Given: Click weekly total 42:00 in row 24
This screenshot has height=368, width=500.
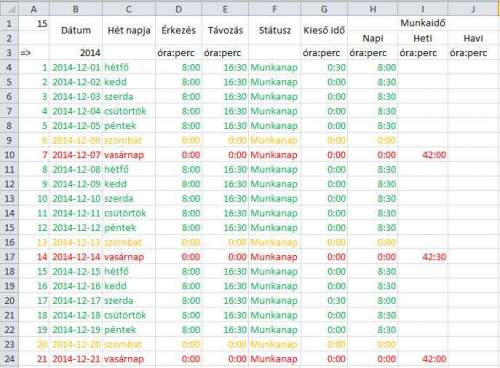Looking at the screenshot, I should click(x=423, y=359).
